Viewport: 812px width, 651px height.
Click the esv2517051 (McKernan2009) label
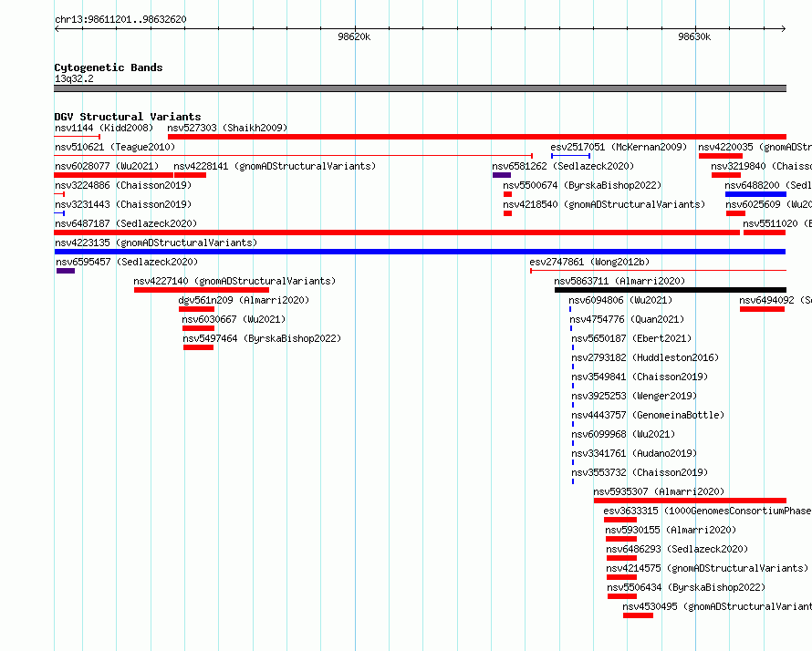[x=619, y=147]
